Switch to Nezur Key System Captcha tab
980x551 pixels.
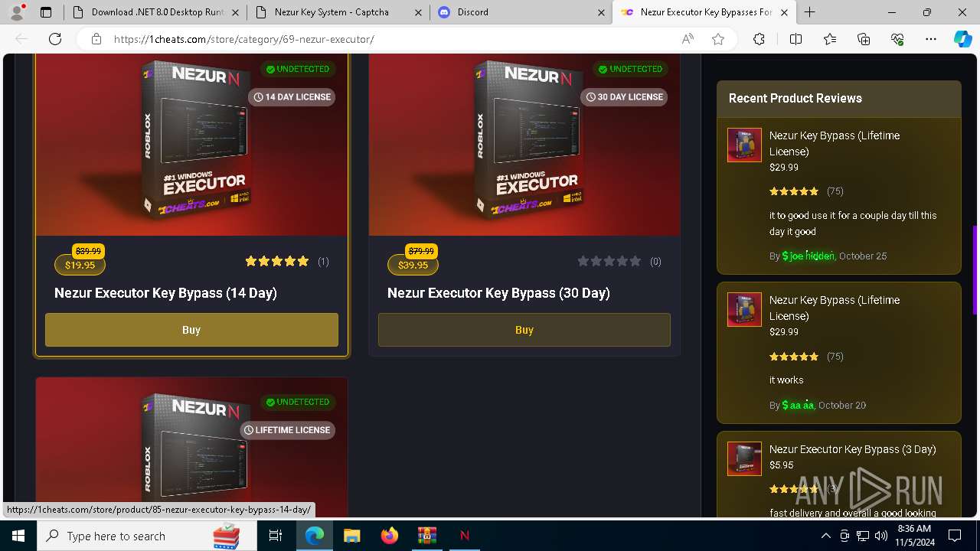(x=338, y=12)
